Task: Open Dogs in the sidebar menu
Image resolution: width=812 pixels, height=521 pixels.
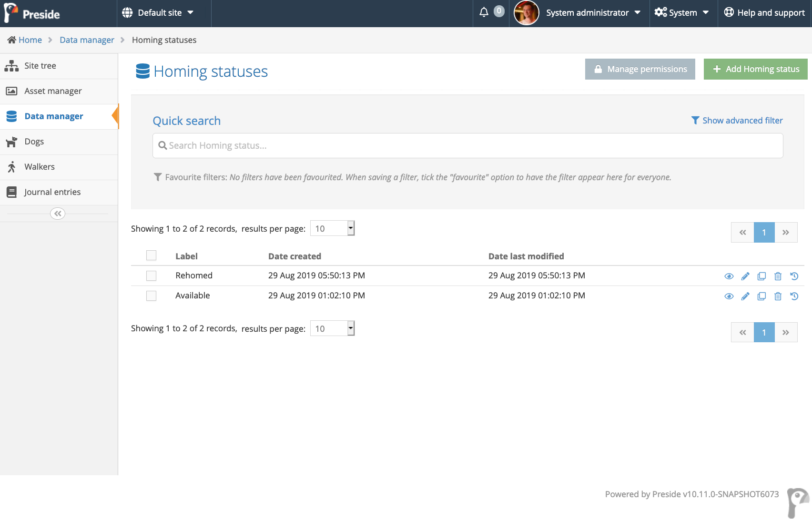Action: click(34, 142)
